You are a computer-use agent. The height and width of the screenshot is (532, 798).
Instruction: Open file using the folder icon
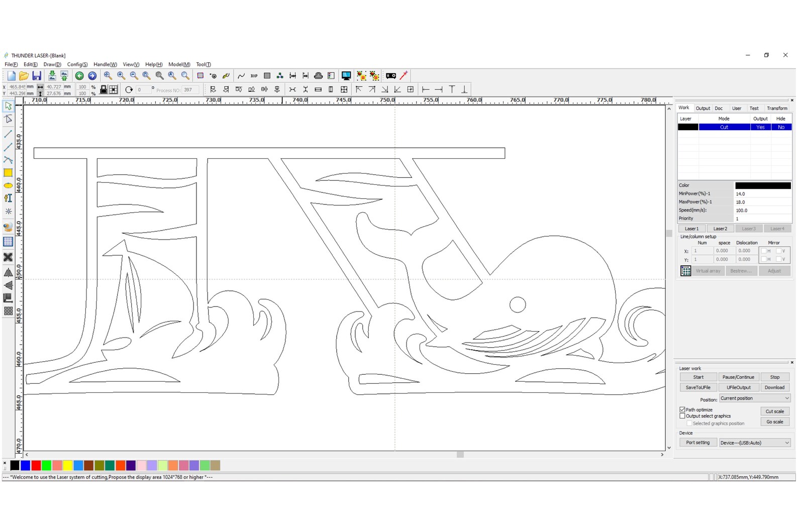[x=24, y=76]
